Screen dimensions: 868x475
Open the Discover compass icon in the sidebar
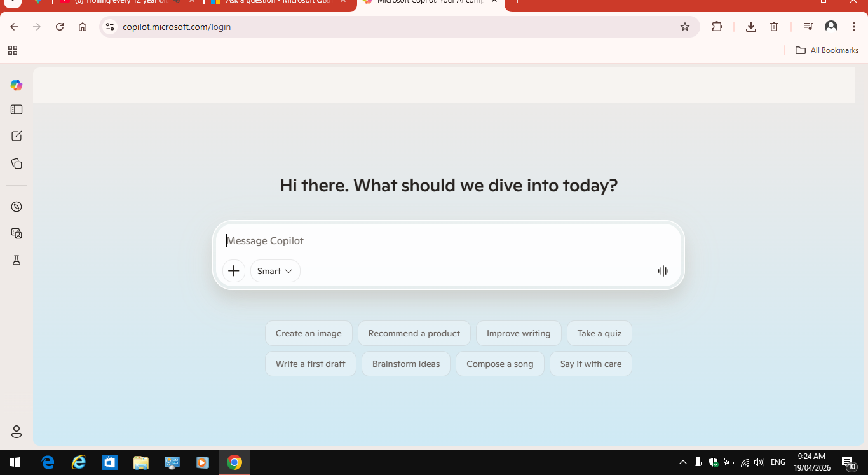pyautogui.click(x=17, y=207)
